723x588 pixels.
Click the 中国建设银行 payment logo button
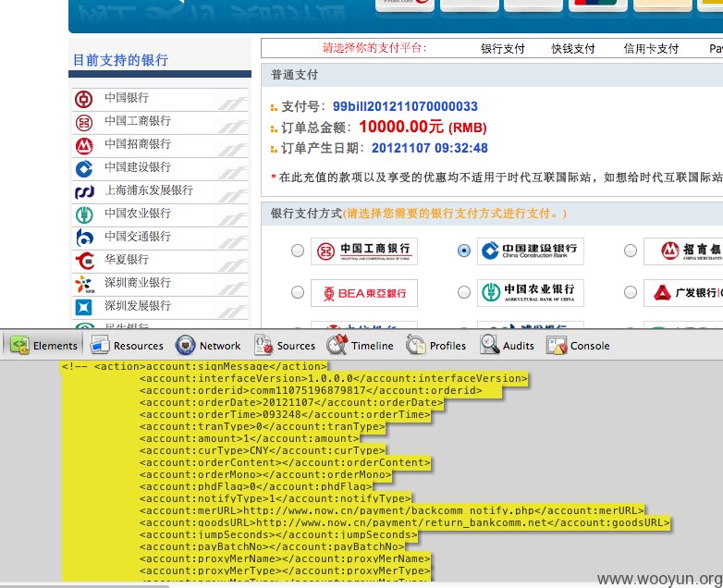tap(531, 251)
